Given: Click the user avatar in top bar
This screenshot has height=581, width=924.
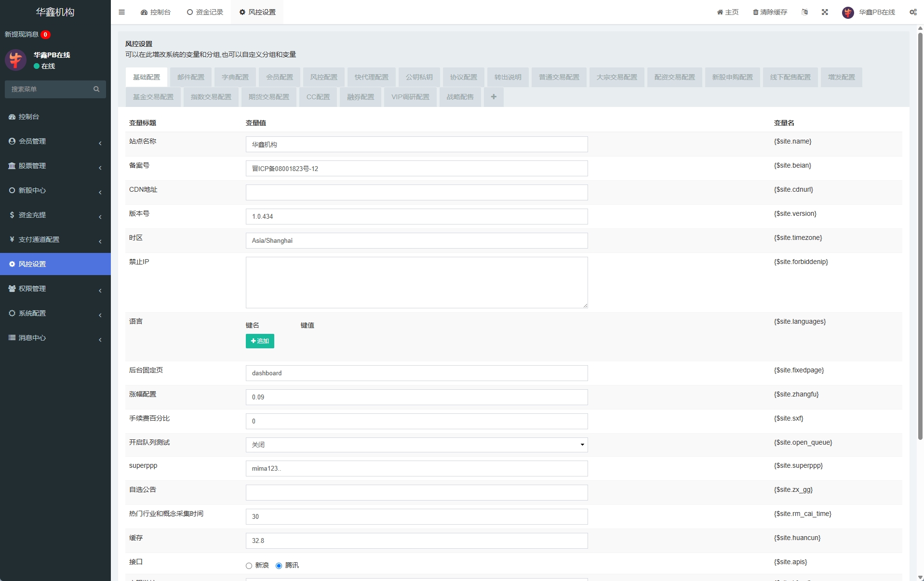Looking at the screenshot, I should 848,13.
